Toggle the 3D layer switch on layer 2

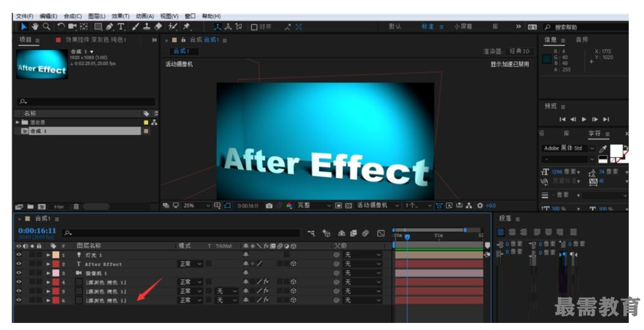pos(293,264)
